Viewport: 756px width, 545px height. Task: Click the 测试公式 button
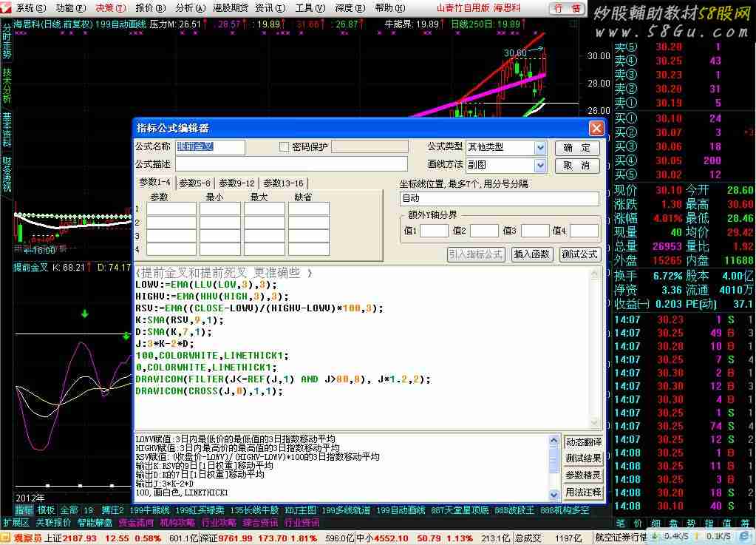coord(579,254)
